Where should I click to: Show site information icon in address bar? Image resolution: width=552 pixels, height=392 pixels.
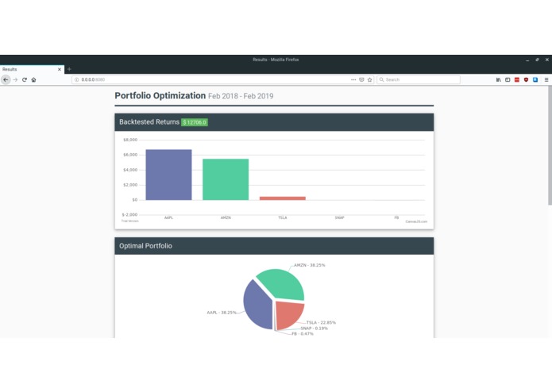76,80
